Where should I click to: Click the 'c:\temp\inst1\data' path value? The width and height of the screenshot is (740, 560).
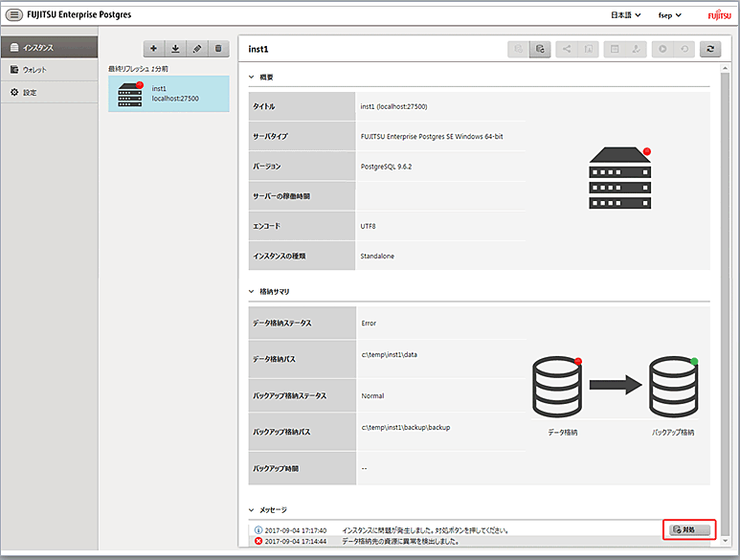click(x=389, y=355)
